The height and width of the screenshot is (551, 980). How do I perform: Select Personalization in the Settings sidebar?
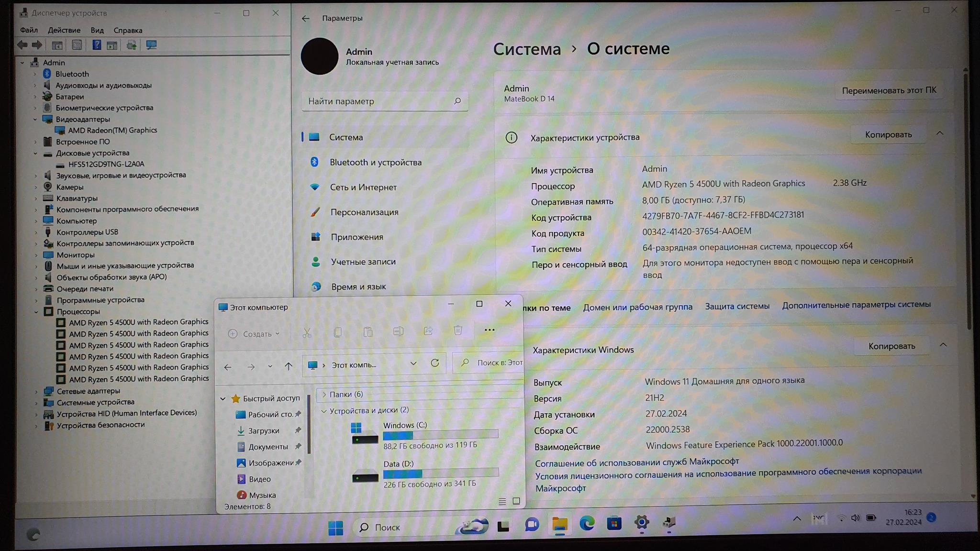364,212
